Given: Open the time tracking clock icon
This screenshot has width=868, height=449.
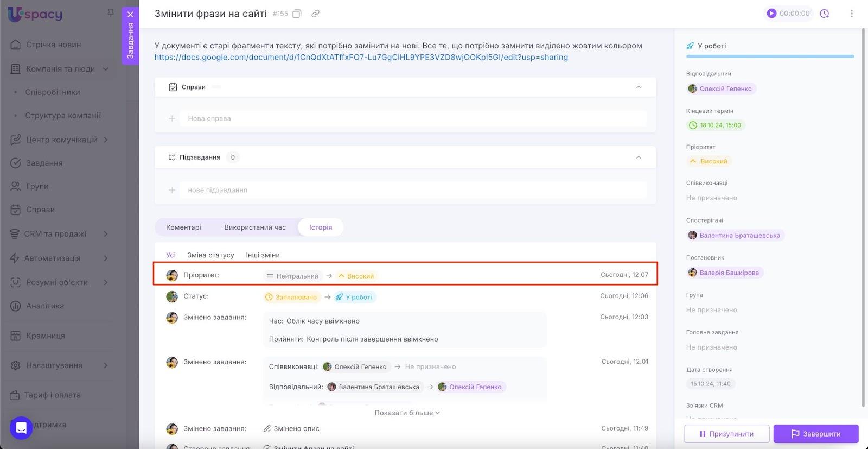Looking at the screenshot, I should click(825, 14).
